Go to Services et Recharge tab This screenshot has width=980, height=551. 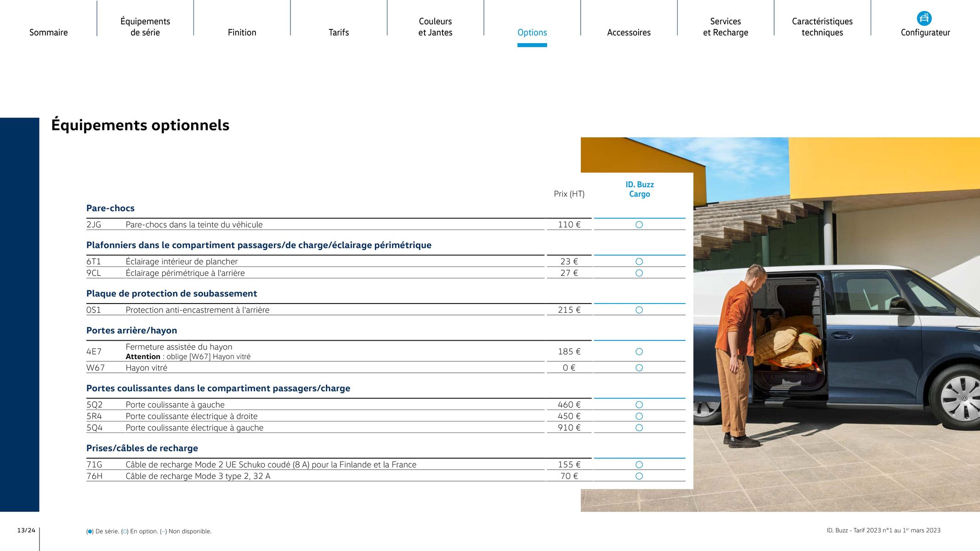click(725, 27)
